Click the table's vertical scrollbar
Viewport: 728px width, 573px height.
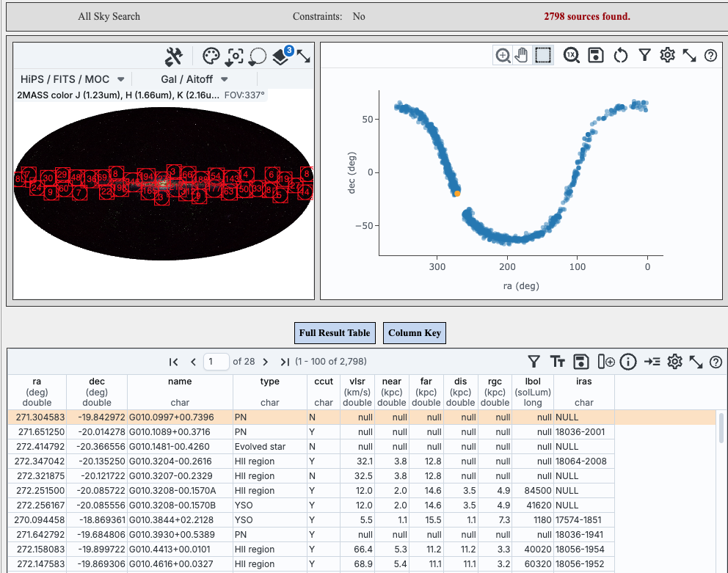pos(721,428)
